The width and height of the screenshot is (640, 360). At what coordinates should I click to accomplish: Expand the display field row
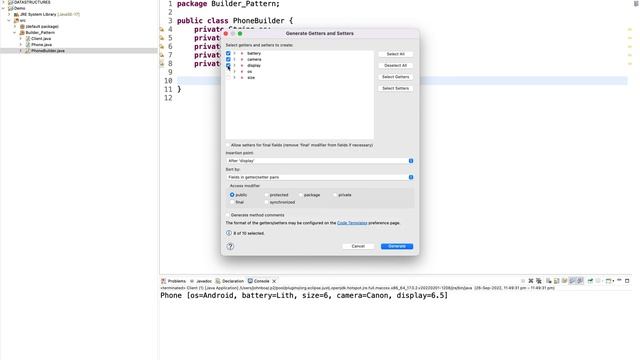235,65
